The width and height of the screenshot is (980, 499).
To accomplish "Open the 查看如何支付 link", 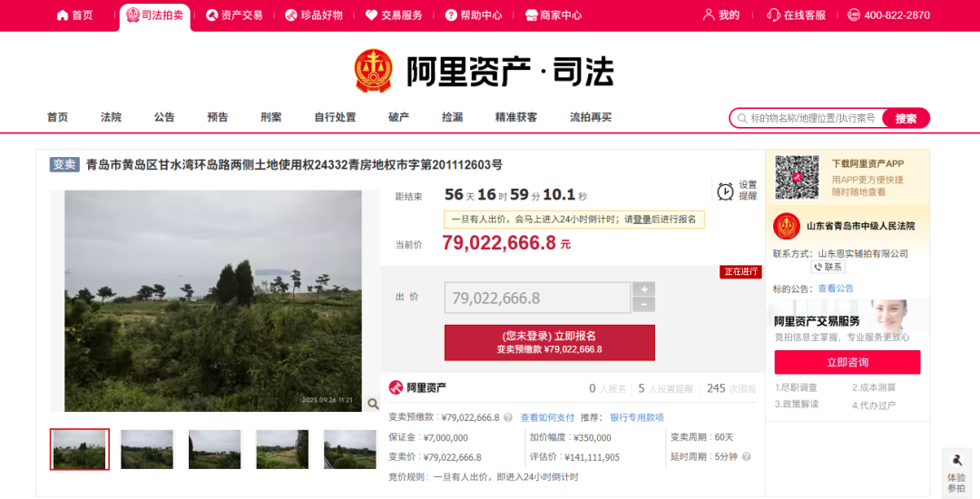I will (x=547, y=418).
